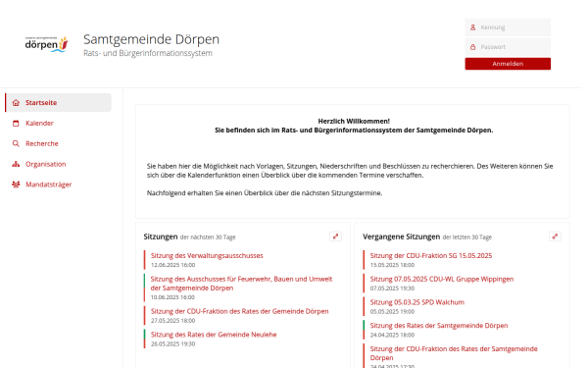The image size is (588, 368).
Task: Open Sitzung des Rates der Samtgemeinde Dörpen
Action: pos(439,326)
